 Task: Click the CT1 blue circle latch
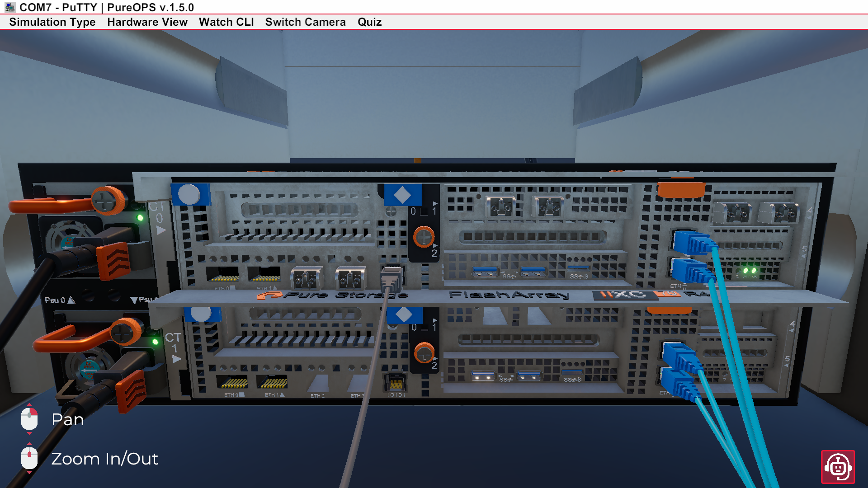(202, 313)
